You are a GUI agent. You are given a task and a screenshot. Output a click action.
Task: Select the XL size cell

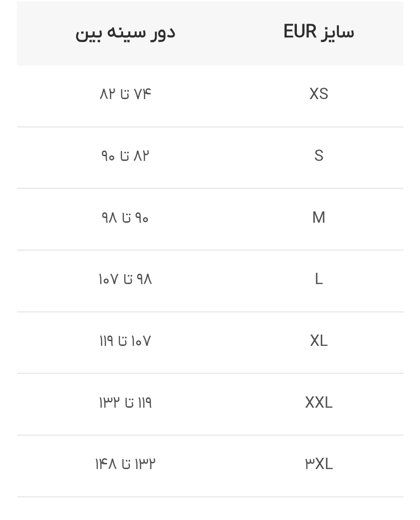point(319,341)
